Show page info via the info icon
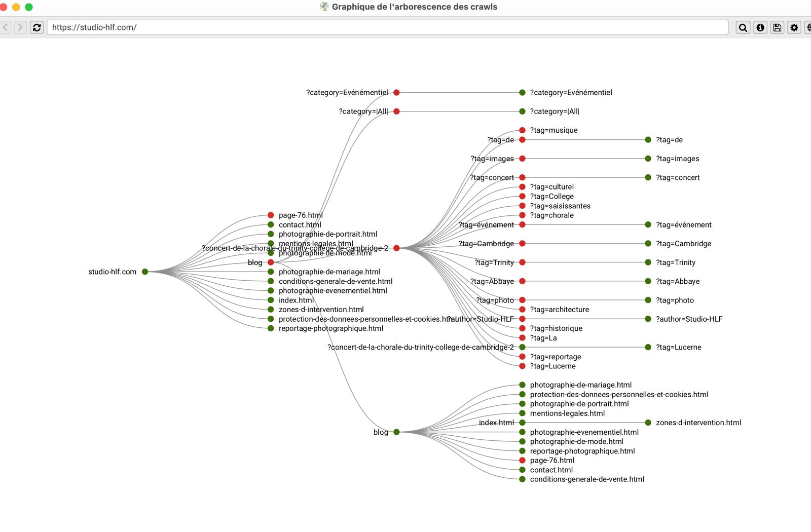811x532 pixels. [760, 27]
